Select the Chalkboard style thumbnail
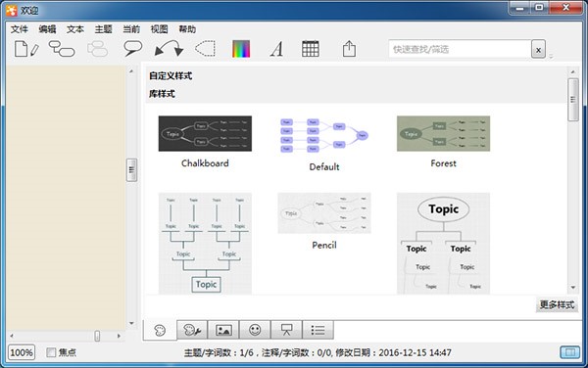 [205, 133]
